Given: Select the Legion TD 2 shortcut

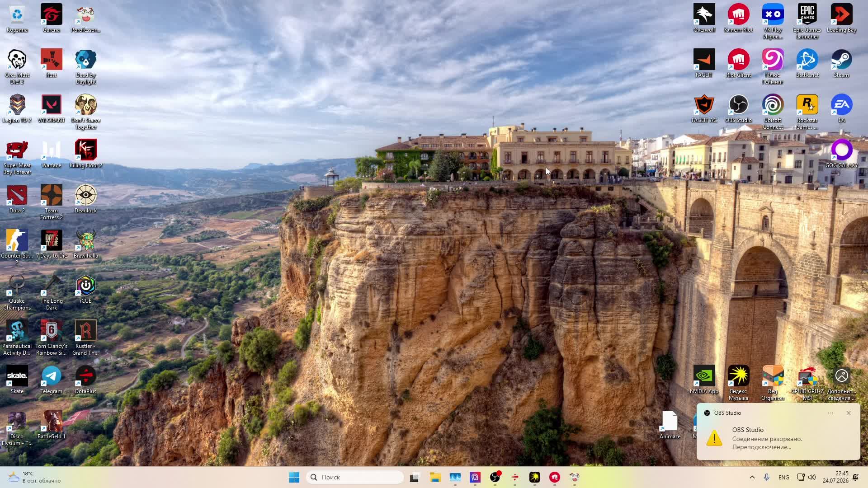Looking at the screenshot, I should tap(17, 109).
